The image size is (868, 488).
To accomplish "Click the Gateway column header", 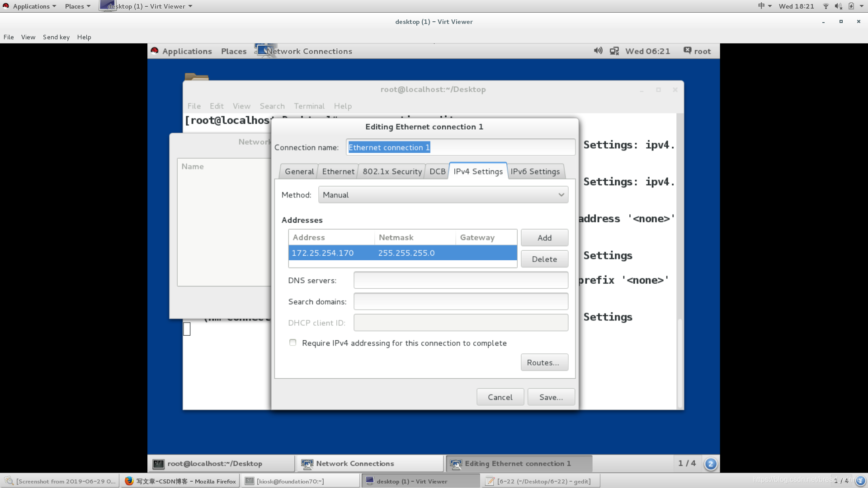I will (486, 237).
